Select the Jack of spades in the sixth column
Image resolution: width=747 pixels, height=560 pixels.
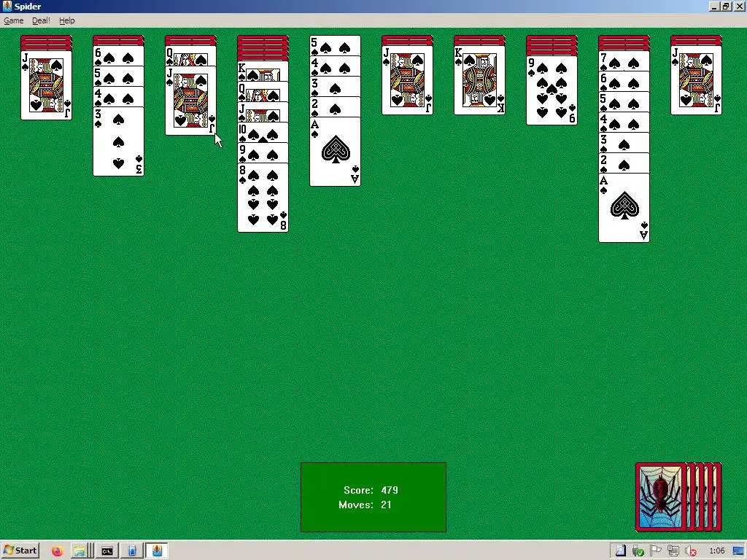(407, 80)
